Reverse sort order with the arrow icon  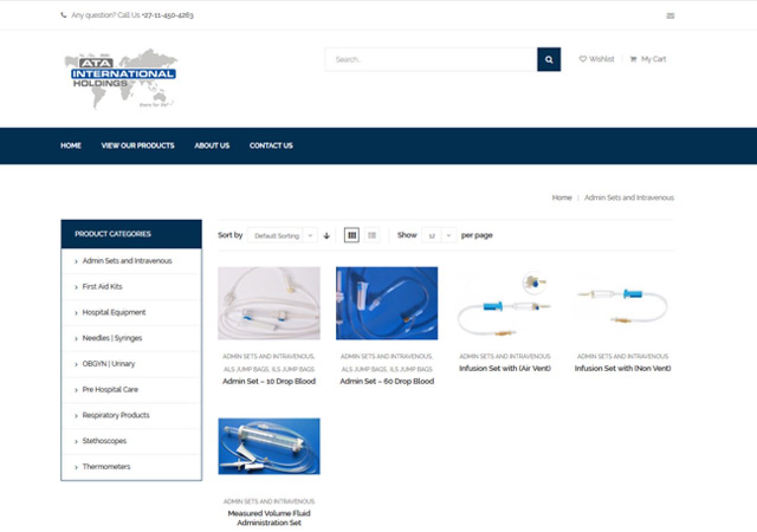326,236
